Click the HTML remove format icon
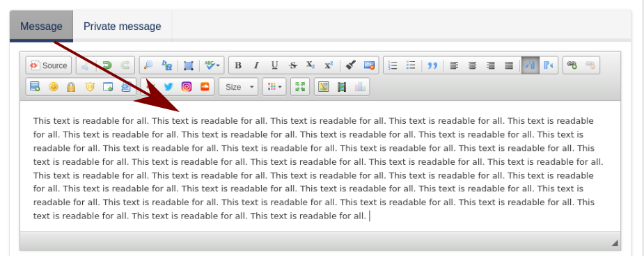 pyautogui.click(x=369, y=65)
